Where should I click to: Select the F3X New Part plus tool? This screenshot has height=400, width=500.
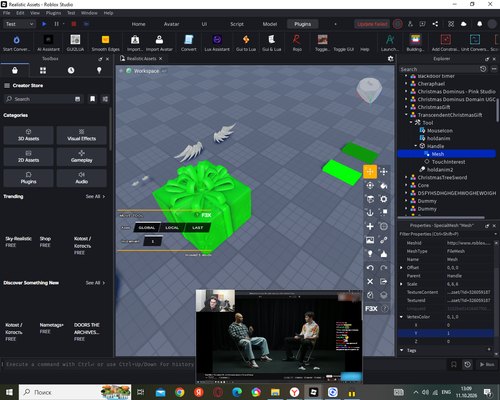pos(370,226)
